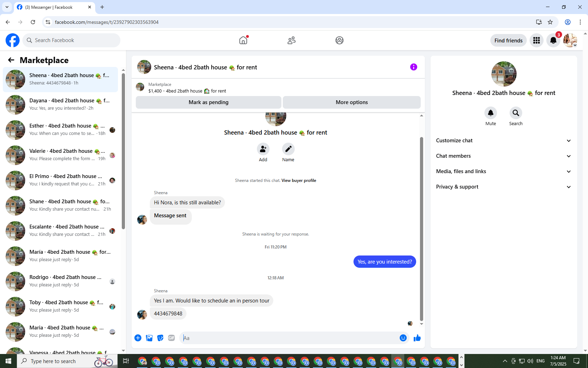
Task: Click the listing photo in the right panel
Action: tap(504, 74)
